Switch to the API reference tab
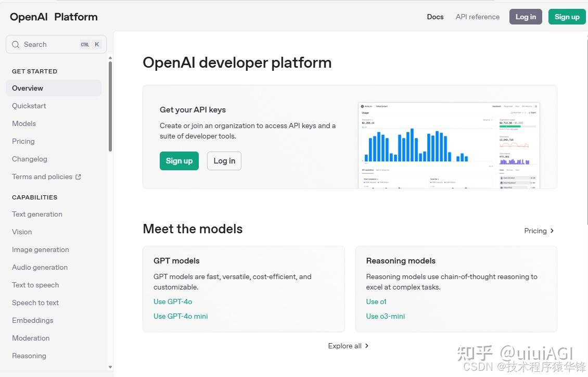 tap(477, 17)
